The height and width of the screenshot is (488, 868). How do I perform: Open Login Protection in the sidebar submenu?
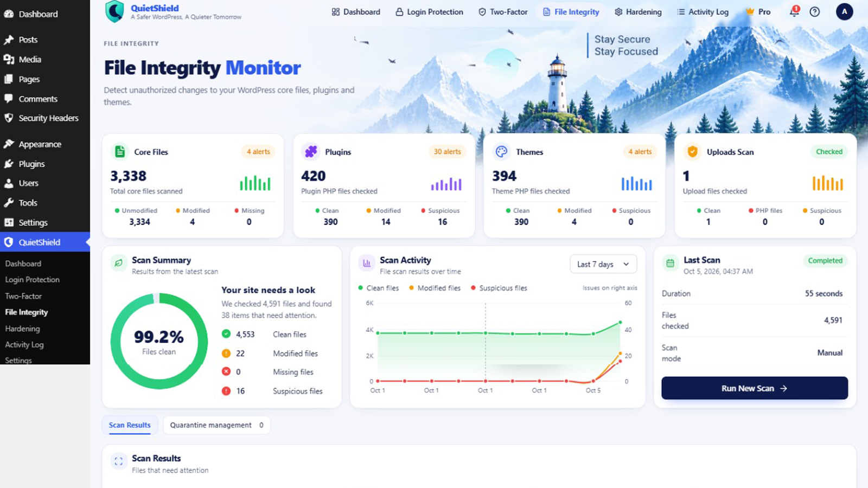point(33,280)
